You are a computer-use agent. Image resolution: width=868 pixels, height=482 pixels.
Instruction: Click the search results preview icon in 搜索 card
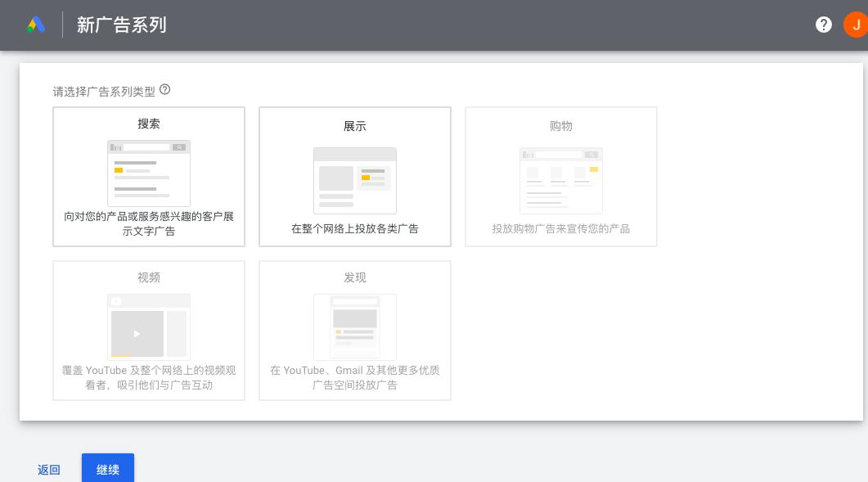click(149, 173)
